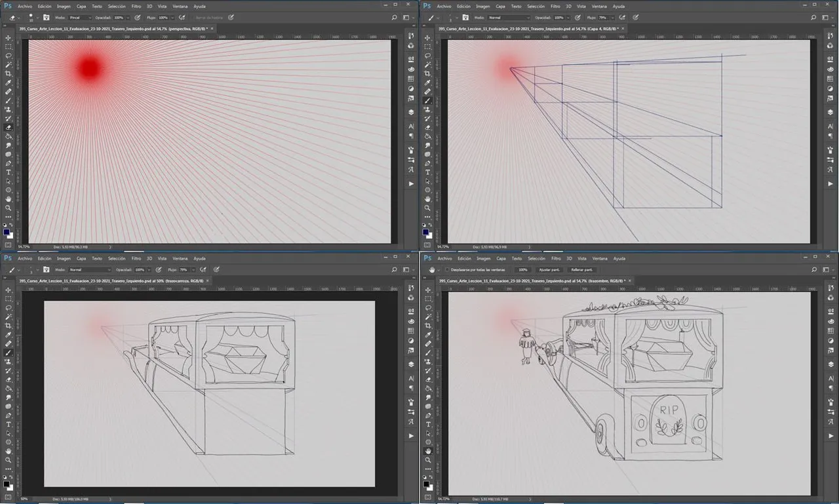Select the Brush tool in trazocarroza window
Viewport: 839px width, 504px height.
[9, 352]
